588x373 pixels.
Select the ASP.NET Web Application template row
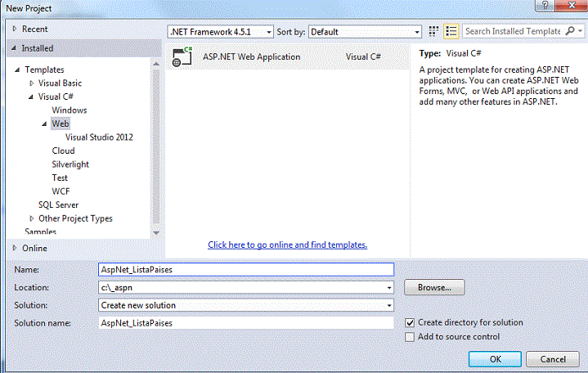click(288, 57)
